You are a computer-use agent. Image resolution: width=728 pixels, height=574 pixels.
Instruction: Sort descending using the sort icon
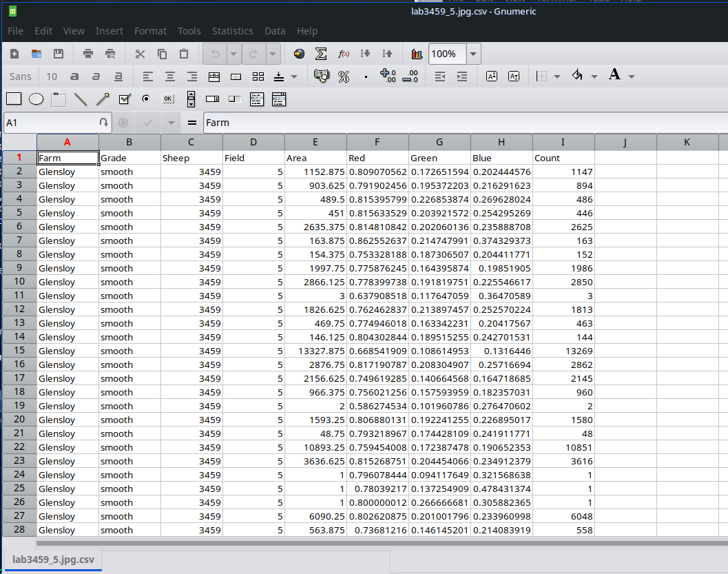click(x=387, y=54)
